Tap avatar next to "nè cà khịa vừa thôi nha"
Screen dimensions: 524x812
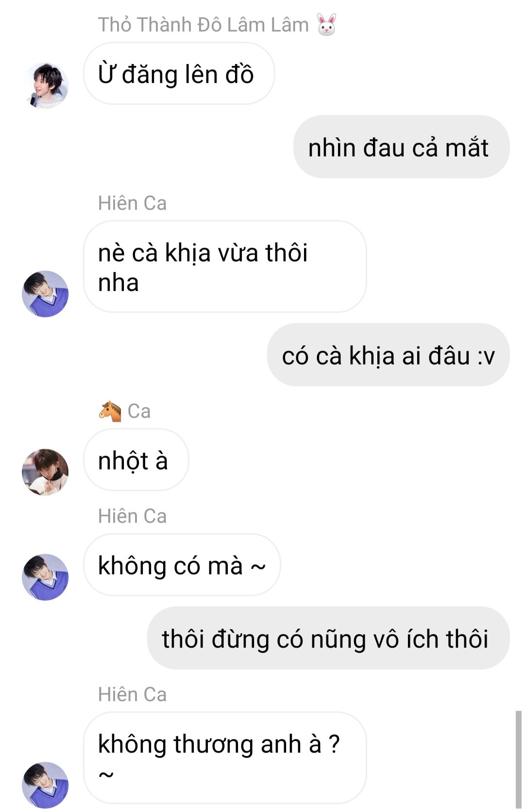45,294
